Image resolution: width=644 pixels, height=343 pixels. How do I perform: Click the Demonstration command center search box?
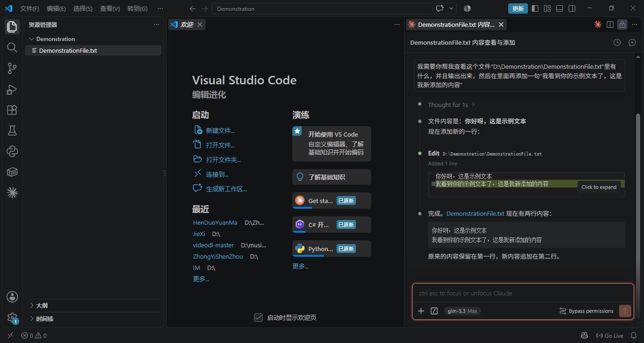(x=322, y=8)
